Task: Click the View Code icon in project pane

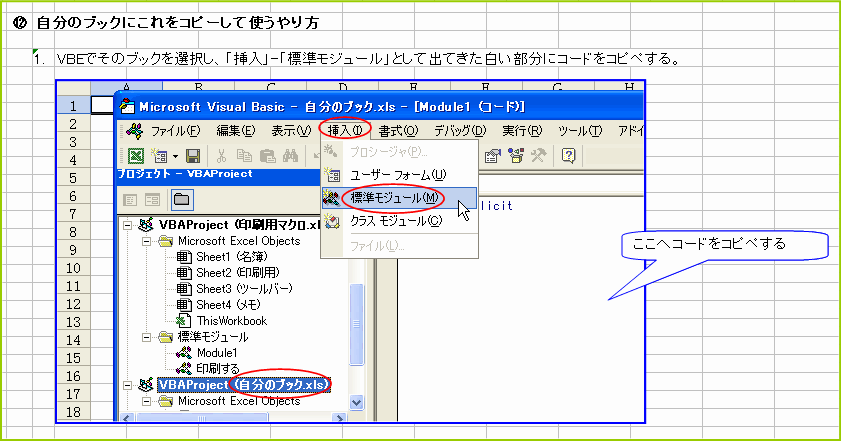Action: (130, 200)
